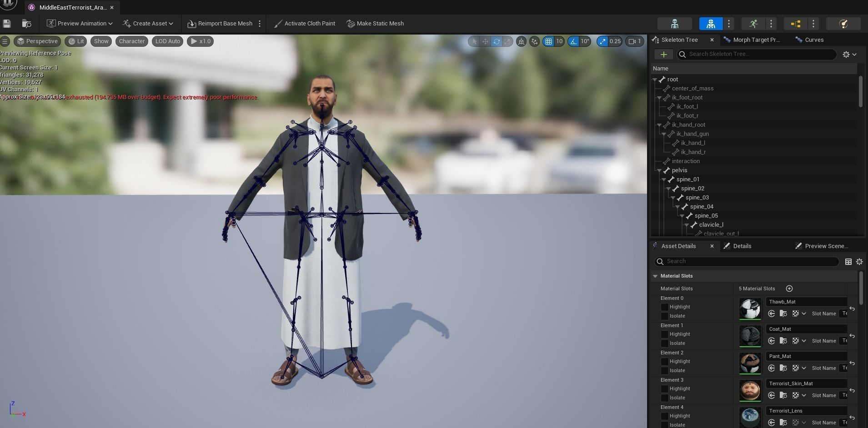
Task: Enable Isolate checkbox for Element 2
Action: (x=664, y=370)
